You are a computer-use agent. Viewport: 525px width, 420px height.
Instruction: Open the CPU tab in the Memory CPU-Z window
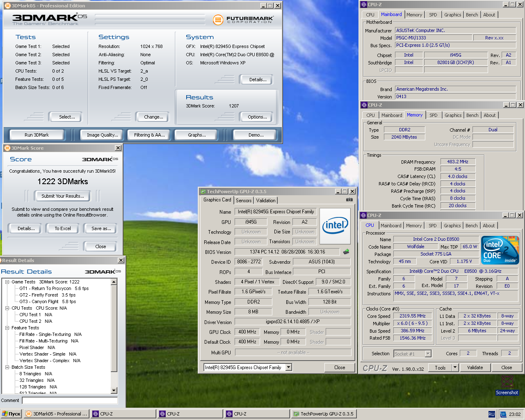click(370, 115)
